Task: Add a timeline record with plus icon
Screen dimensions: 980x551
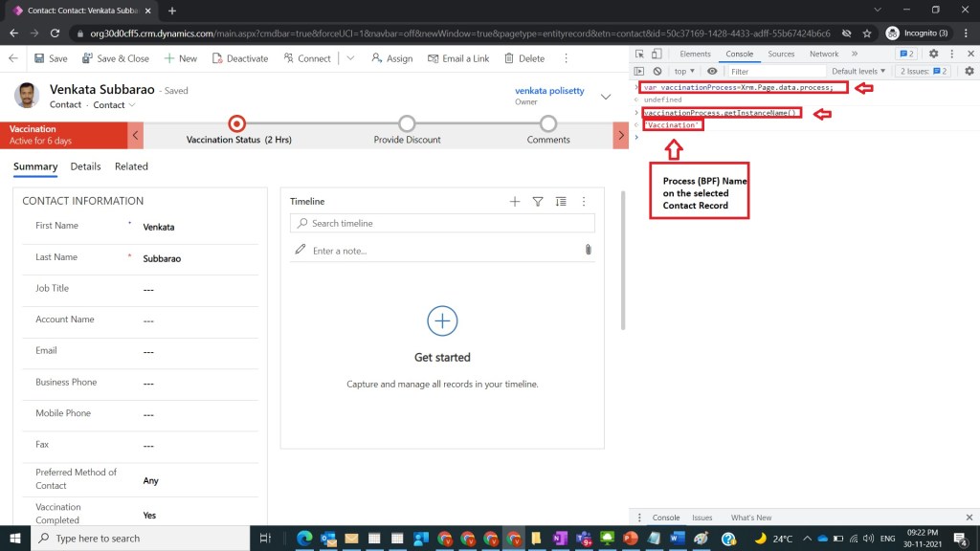Action: tap(515, 202)
